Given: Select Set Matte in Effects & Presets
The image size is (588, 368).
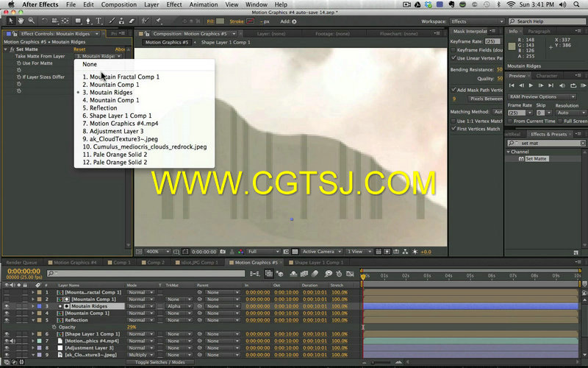Looking at the screenshot, I should pyautogui.click(x=536, y=158).
